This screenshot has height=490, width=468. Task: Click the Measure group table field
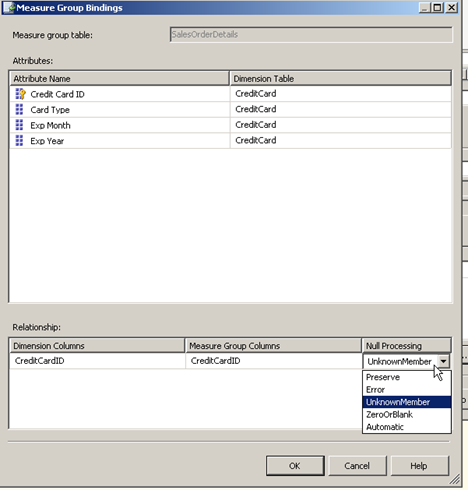311,35
